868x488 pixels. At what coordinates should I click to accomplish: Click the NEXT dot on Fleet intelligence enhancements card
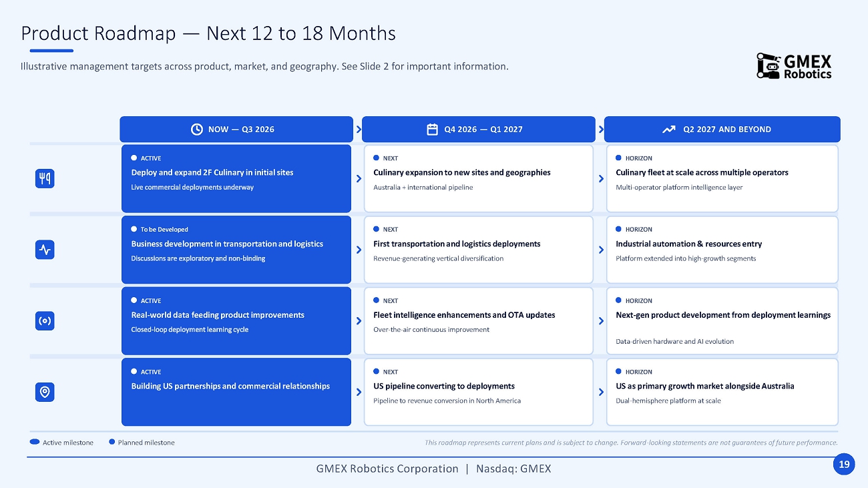(377, 300)
